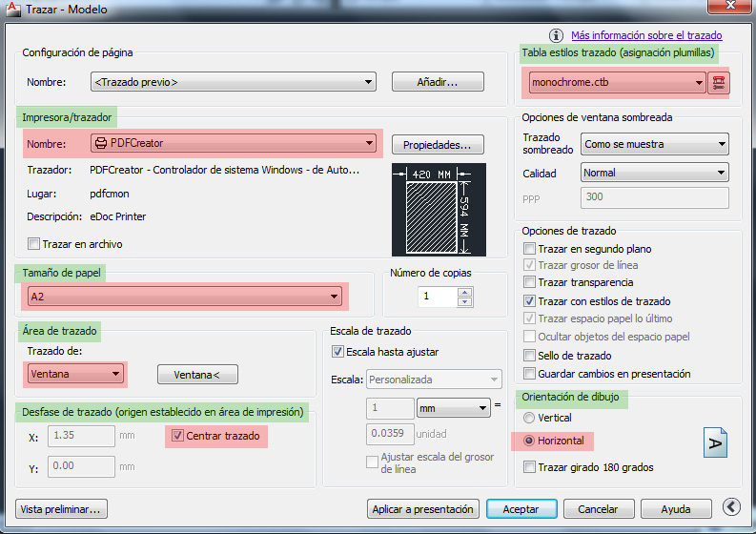Open the Calidad Normal dropdown

pos(655,173)
